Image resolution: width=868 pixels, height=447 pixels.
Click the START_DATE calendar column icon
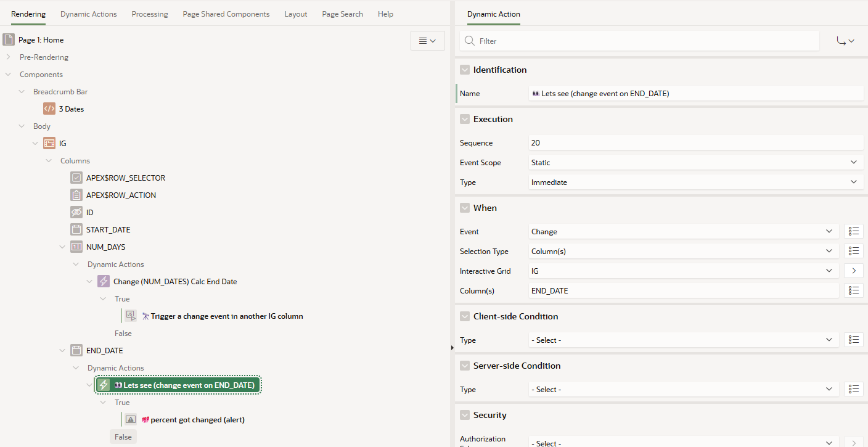[76, 230]
